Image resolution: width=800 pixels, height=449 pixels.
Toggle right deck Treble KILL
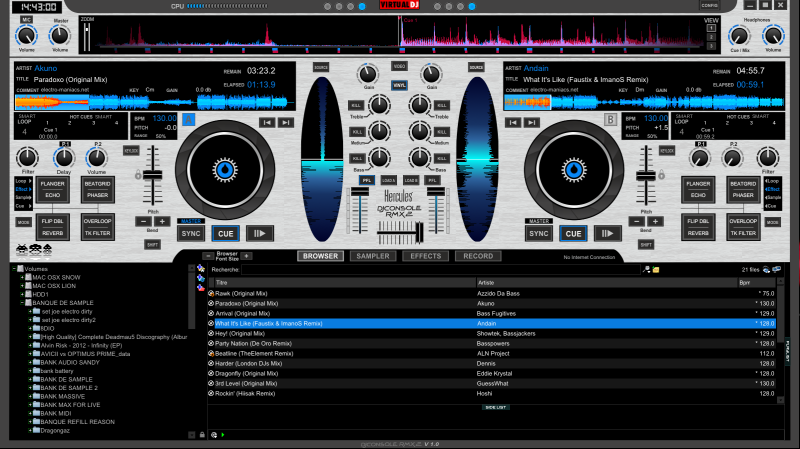coord(442,106)
